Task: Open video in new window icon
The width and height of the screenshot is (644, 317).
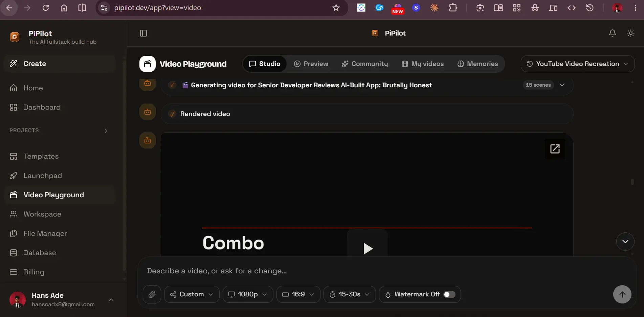Action: point(555,149)
